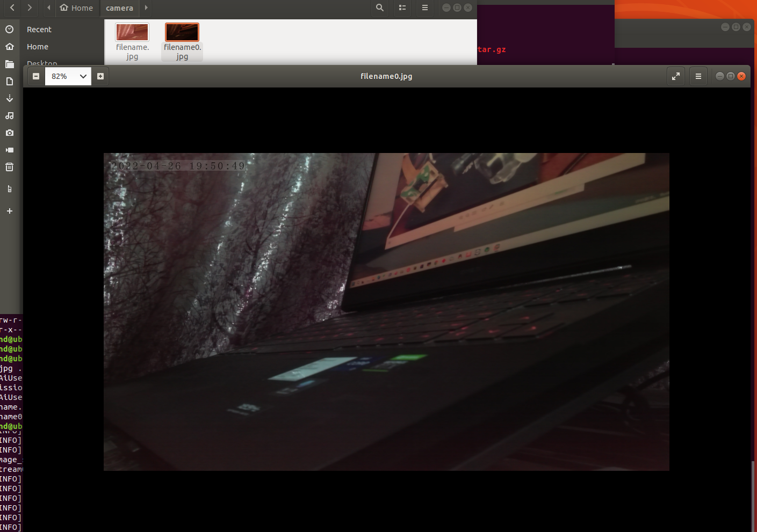Open the Desktop folder icon in sidebar
The width and height of the screenshot is (757, 532).
10,64
